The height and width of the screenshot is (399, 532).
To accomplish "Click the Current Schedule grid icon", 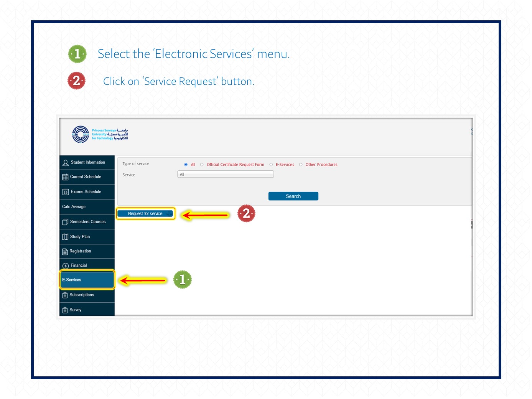I will pyautogui.click(x=65, y=177).
